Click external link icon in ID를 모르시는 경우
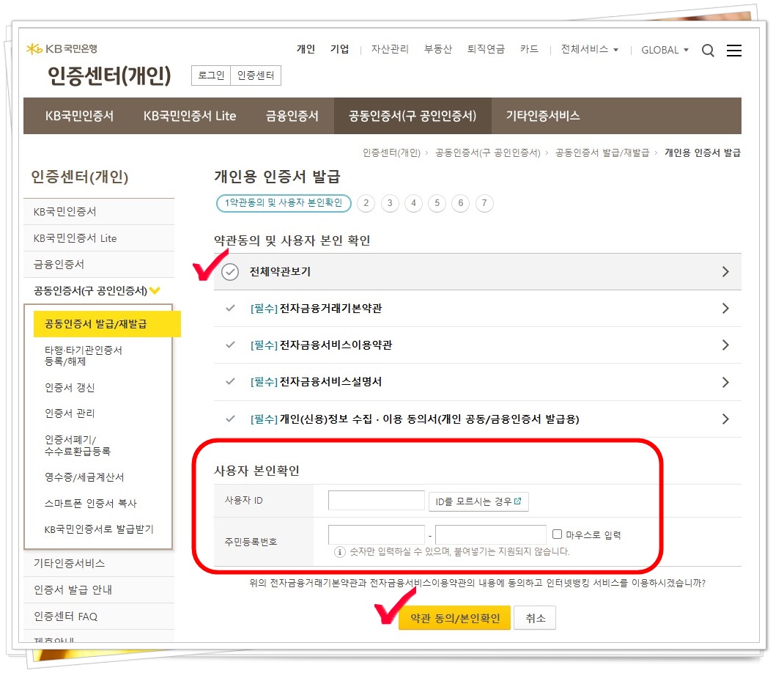 pyautogui.click(x=517, y=501)
